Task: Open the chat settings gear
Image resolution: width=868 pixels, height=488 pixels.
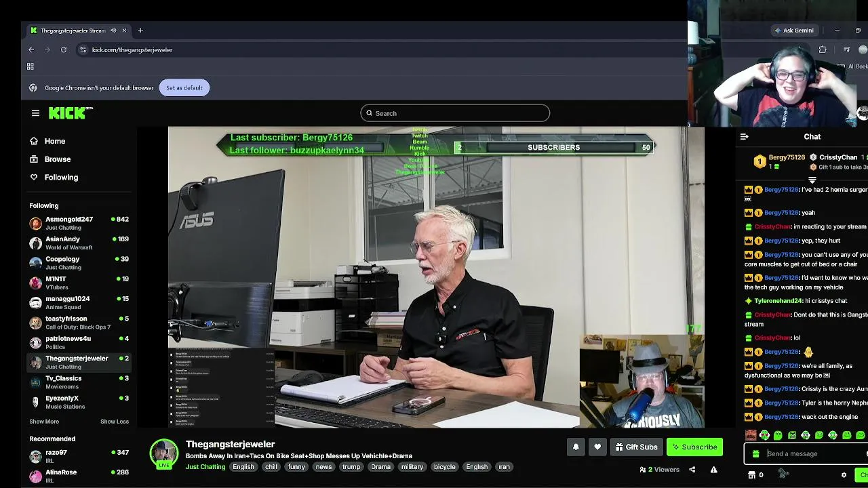Action: [x=844, y=475]
